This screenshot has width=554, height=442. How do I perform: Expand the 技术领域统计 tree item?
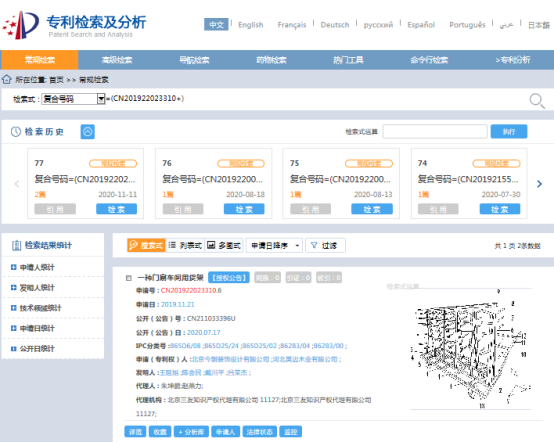14,308
